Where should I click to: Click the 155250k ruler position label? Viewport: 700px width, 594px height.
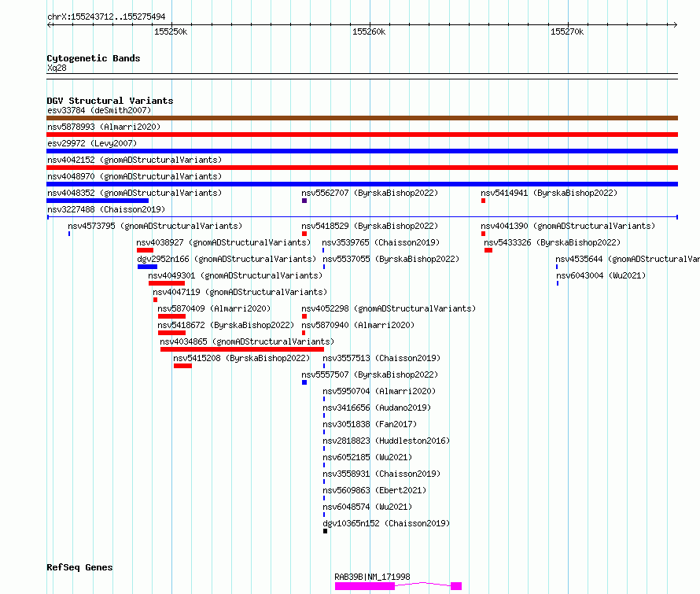[x=171, y=31]
